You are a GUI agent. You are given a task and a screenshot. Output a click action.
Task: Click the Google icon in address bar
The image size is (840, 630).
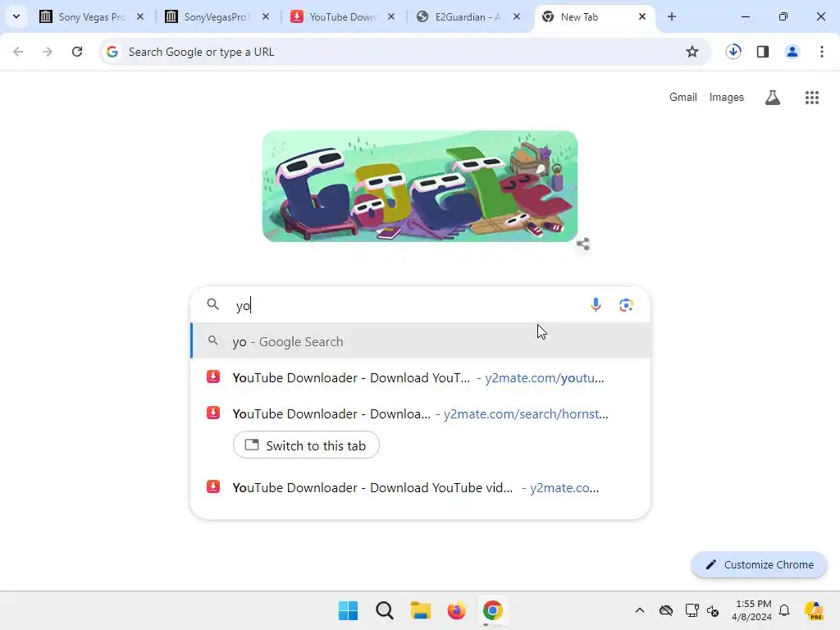[112, 52]
